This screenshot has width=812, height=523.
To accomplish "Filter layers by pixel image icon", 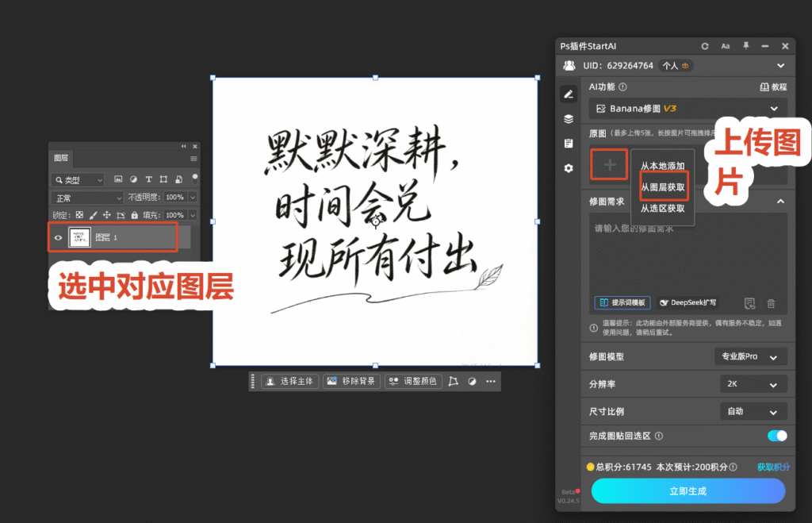I will [118, 179].
